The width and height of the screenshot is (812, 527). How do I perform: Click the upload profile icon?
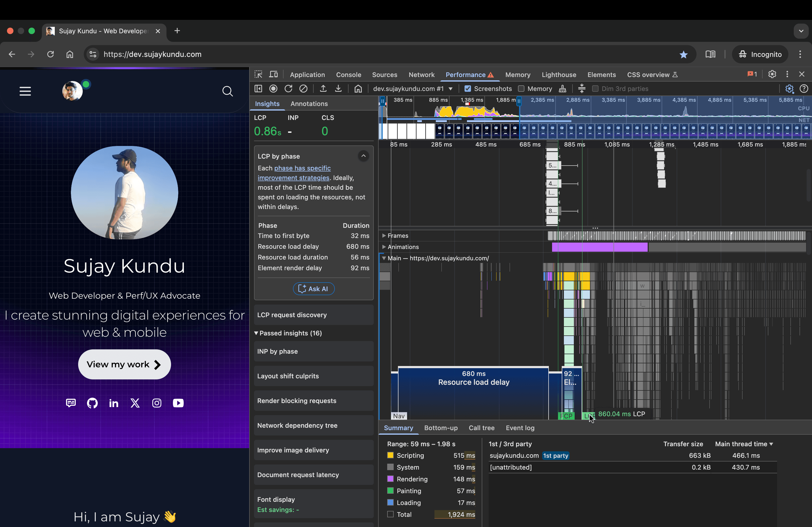323,89
